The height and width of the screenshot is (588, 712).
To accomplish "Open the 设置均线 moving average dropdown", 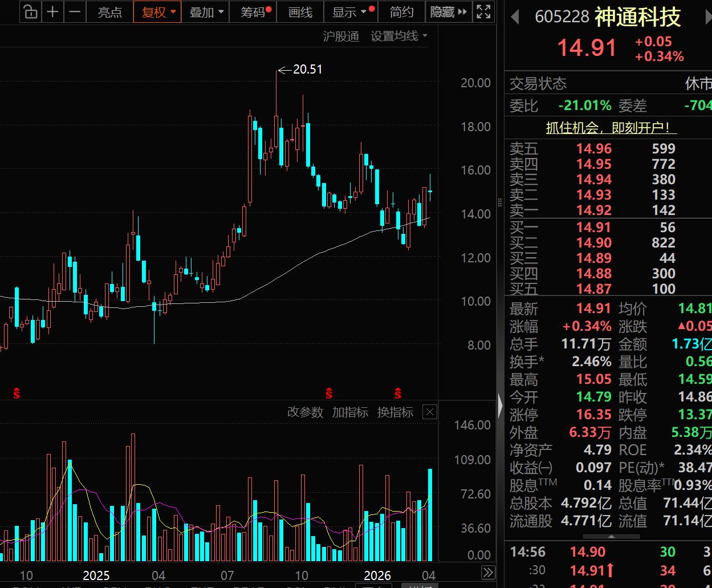I will coord(399,37).
